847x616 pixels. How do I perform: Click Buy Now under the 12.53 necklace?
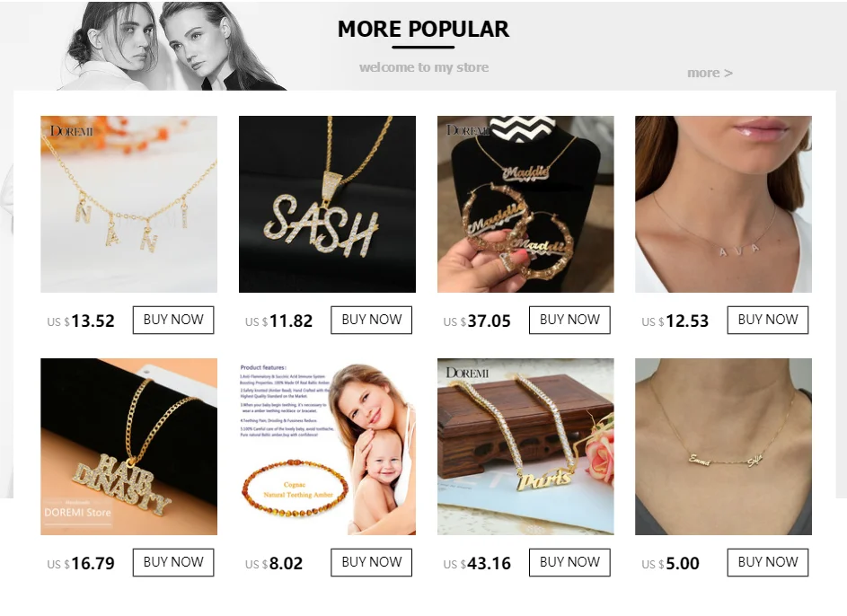(768, 321)
